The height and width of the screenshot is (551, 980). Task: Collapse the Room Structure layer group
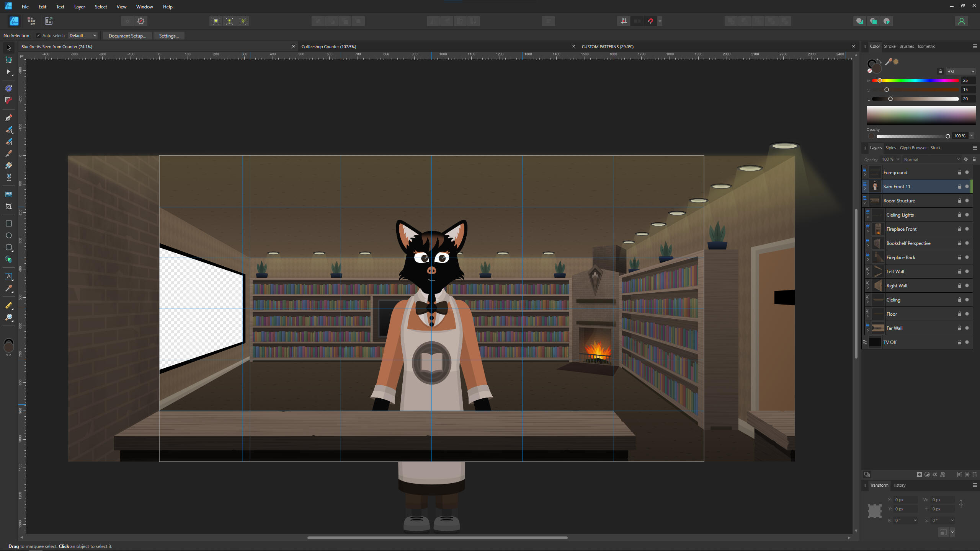pos(865,203)
